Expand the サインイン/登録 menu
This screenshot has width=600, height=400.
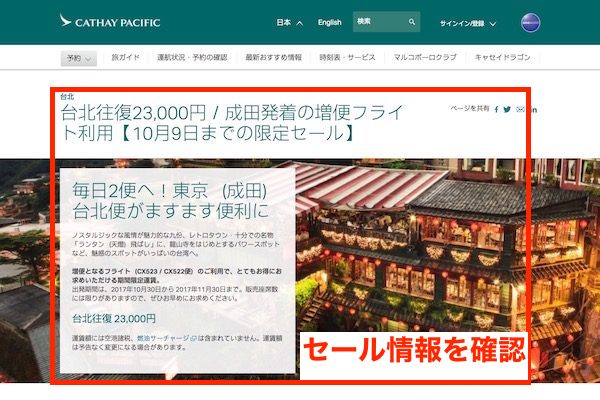(468, 23)
